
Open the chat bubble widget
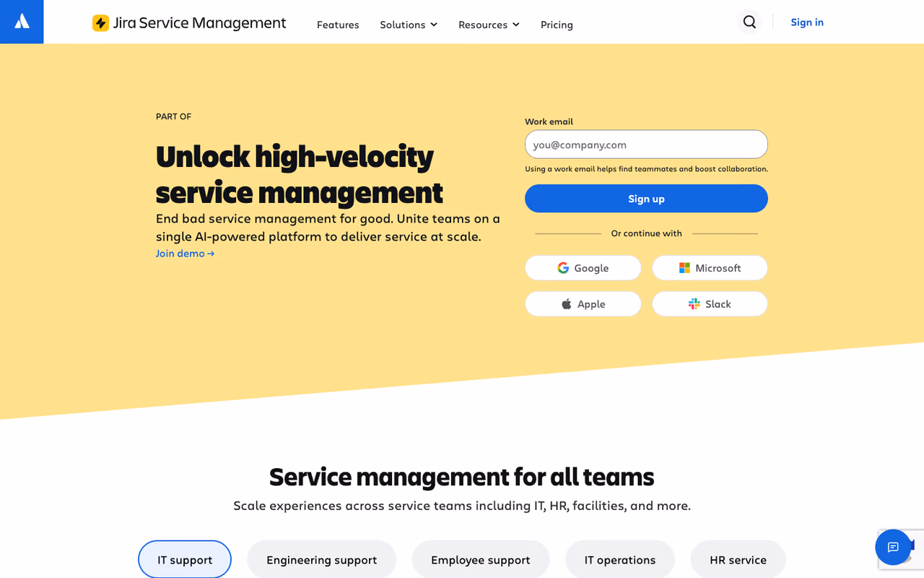tap(893, 547)
